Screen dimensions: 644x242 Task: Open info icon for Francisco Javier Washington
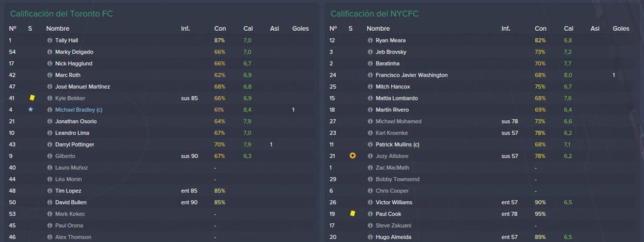370,75
